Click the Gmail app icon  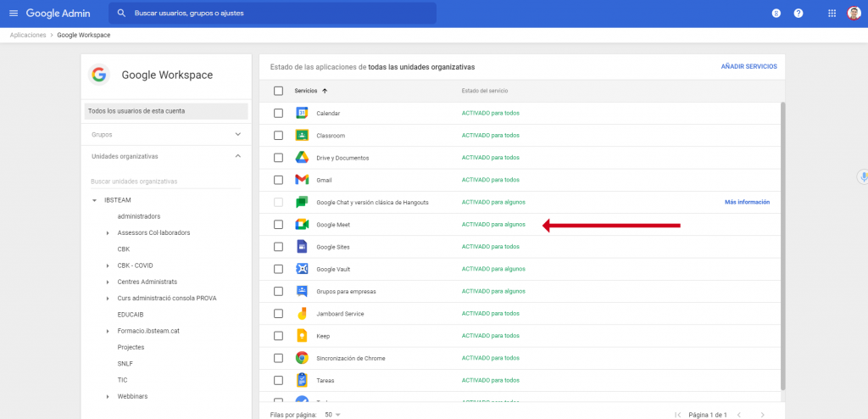301,180
